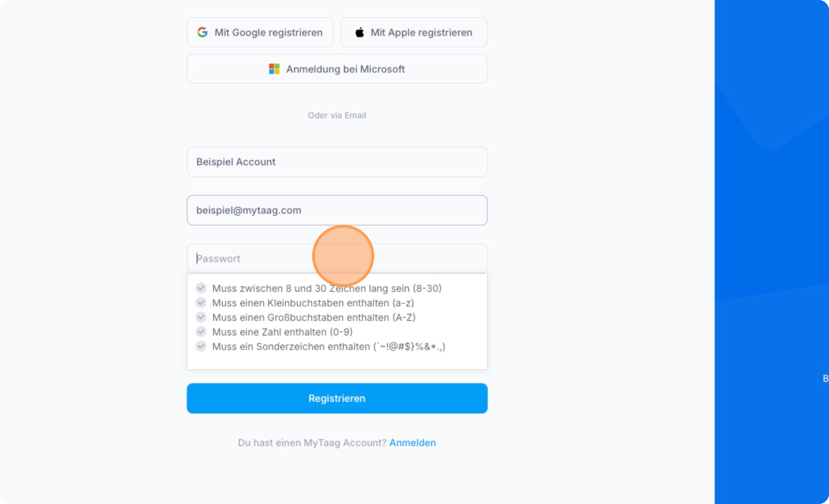Click checkmark icon beside Großbuchstaben rule
829x504 pixels.
[201, 317]
